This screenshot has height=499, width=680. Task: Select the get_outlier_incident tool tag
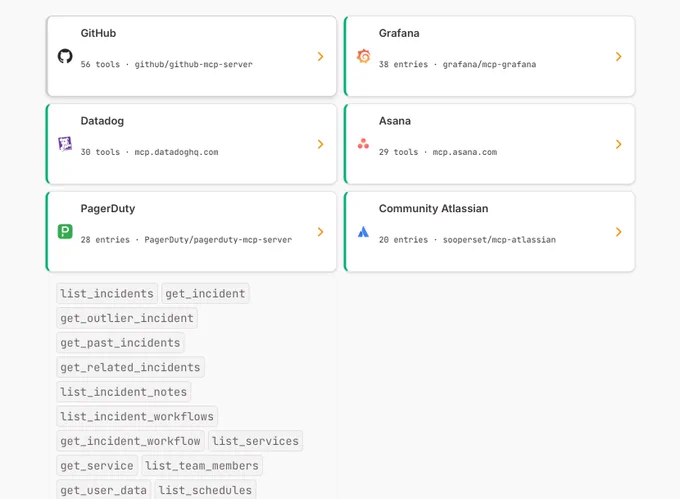coord(127,318)
